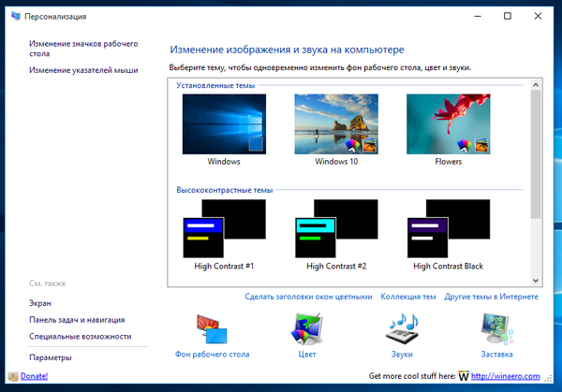Open 'Панель задач и навигация' link
Viewport: 562px width, 392px height.
click(x=77, y=320)
